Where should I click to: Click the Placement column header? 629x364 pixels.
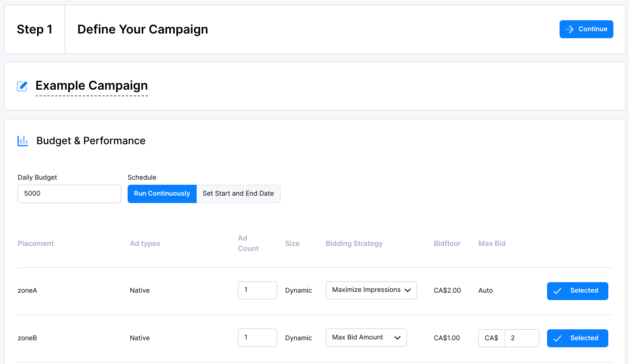pyautogui.click(x=36, y=244)
